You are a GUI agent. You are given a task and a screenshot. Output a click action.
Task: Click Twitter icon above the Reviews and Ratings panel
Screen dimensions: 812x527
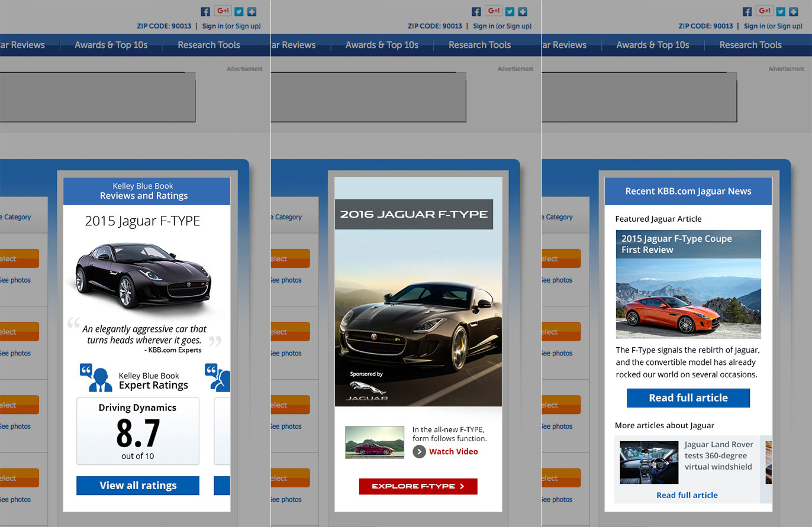(x=239, y=11)
